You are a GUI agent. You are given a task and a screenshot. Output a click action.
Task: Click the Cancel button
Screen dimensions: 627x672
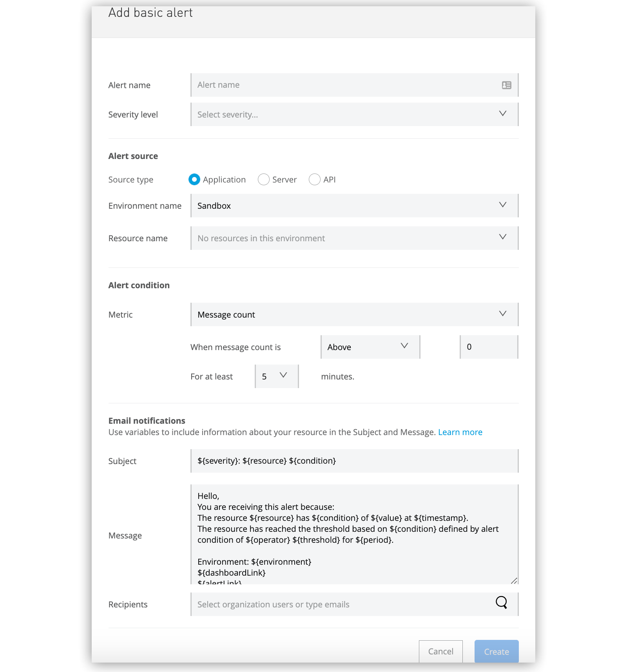click(441, 652)
